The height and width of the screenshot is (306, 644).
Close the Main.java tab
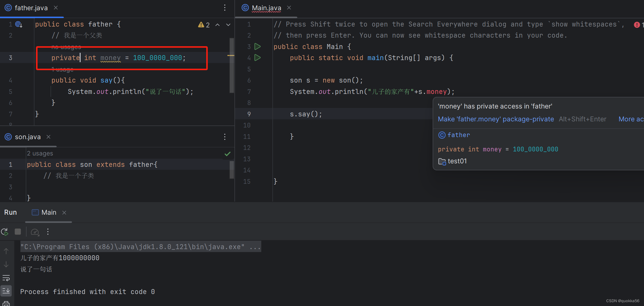point(289,8)
